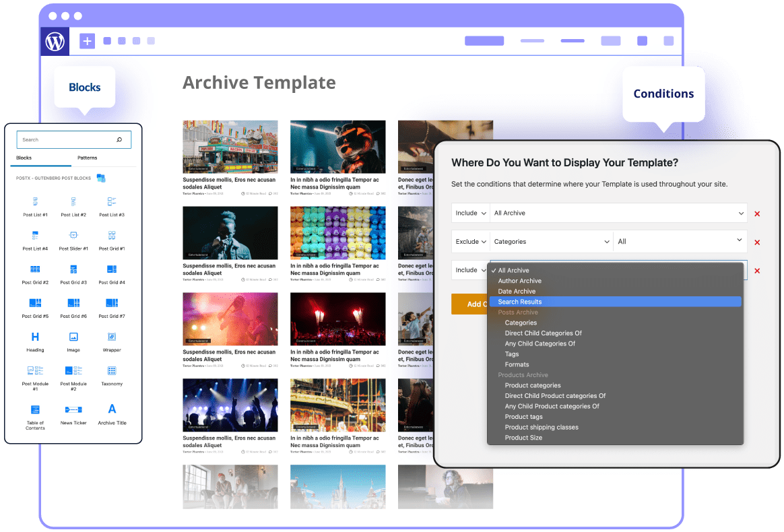Screen dimensions: 784x532
Task: Select the Post List #2 block icon
Action: [73, 201]
